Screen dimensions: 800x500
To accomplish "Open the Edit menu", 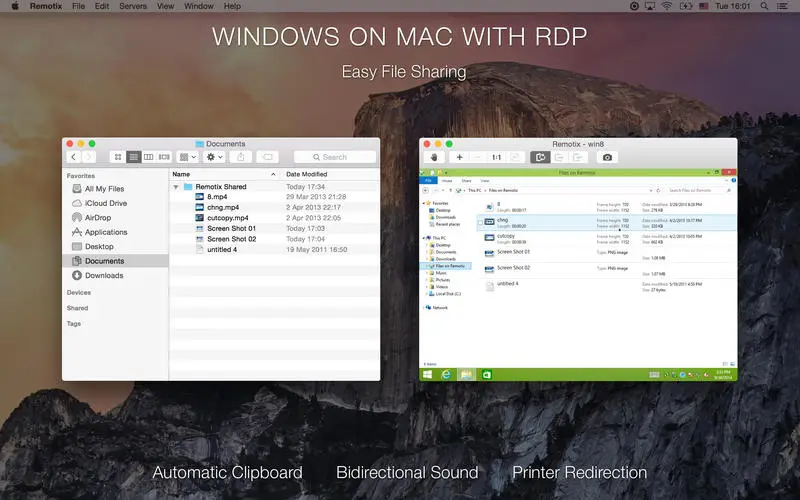I will pos(102,6).
